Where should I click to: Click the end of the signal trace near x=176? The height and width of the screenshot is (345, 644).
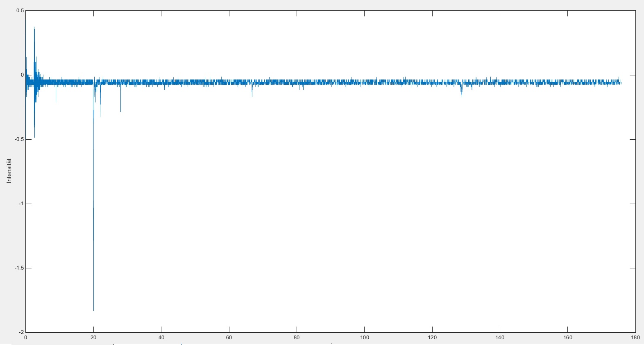point(621,83)
